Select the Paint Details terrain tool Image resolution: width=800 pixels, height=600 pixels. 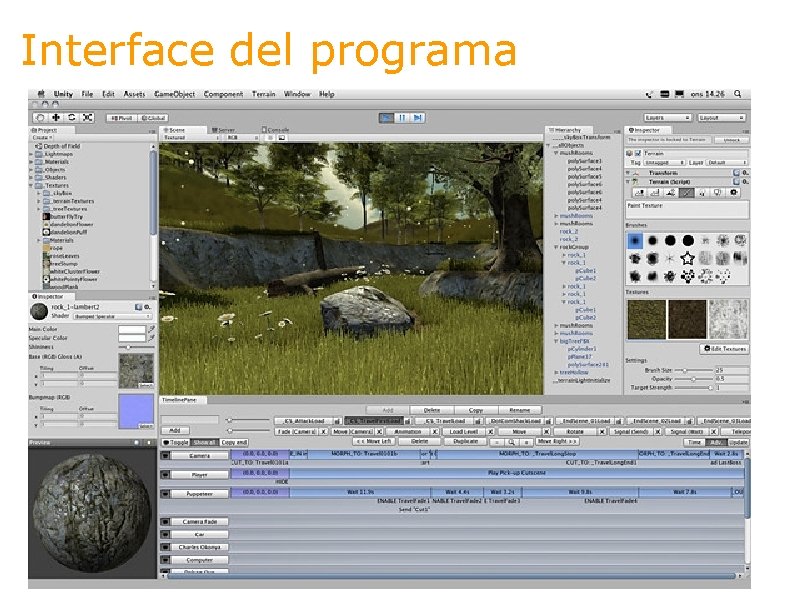pos(718,192)
